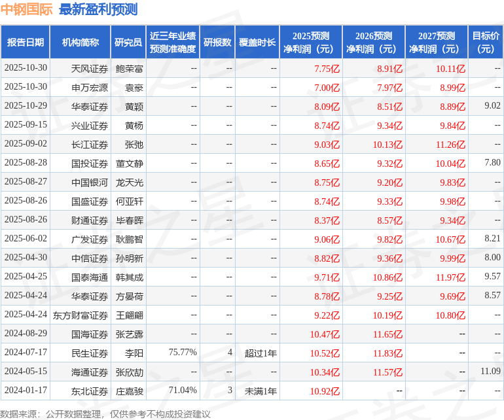Click the 7.97亿 profit value

[x=390, y=88]
